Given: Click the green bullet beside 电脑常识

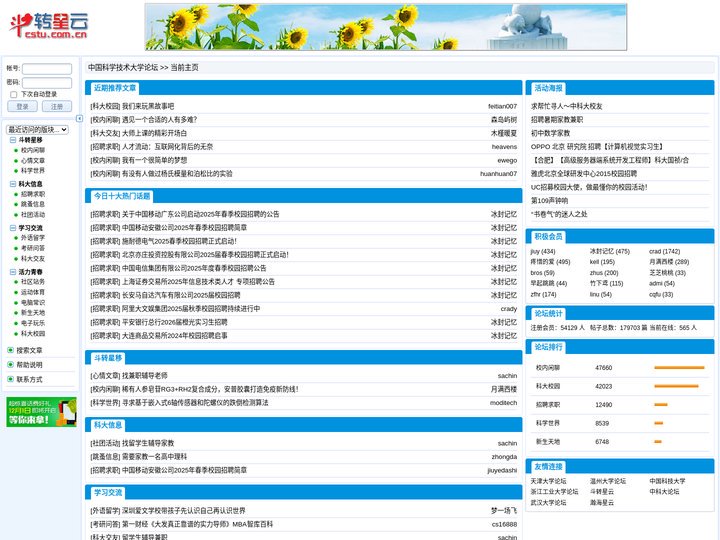Looking at the screenshot, I should click(x=16, y=303).
